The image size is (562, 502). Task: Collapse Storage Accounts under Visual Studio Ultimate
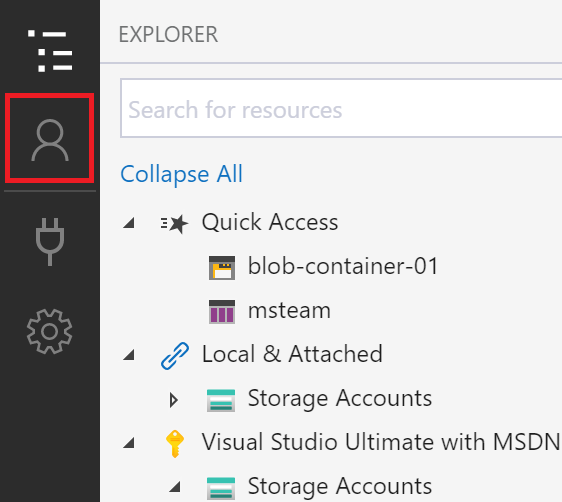(x=175, y=487)
